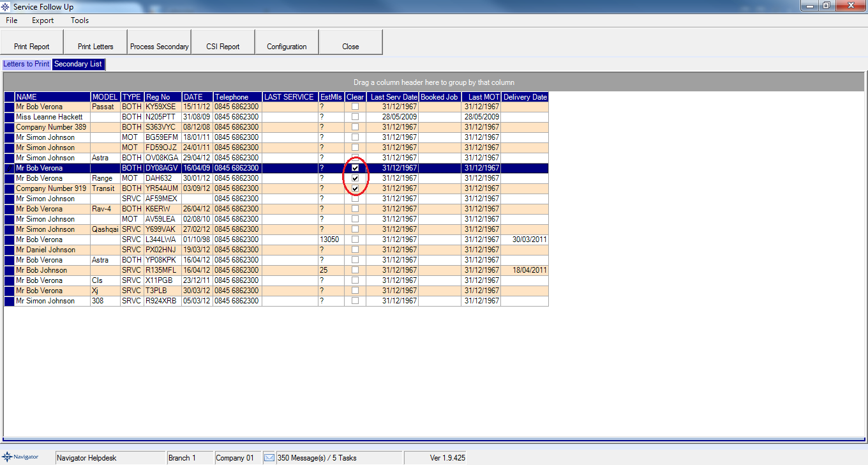The height and width of the screenshot is (465, 868).
Task: Sort by the NAME column header
Action: pos(52,97)
